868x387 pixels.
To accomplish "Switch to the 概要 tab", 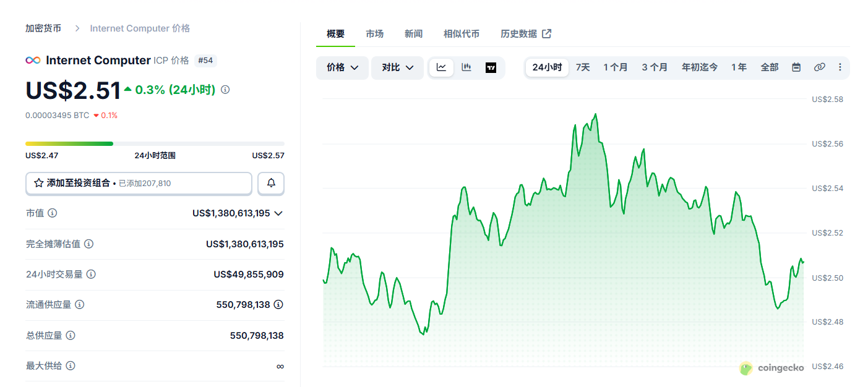I will [x=336, y=34].
